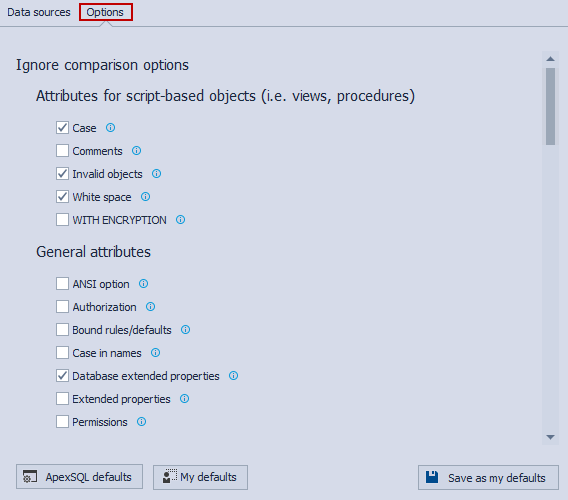Click the My defaults button
568x500 pixels.
200,477
